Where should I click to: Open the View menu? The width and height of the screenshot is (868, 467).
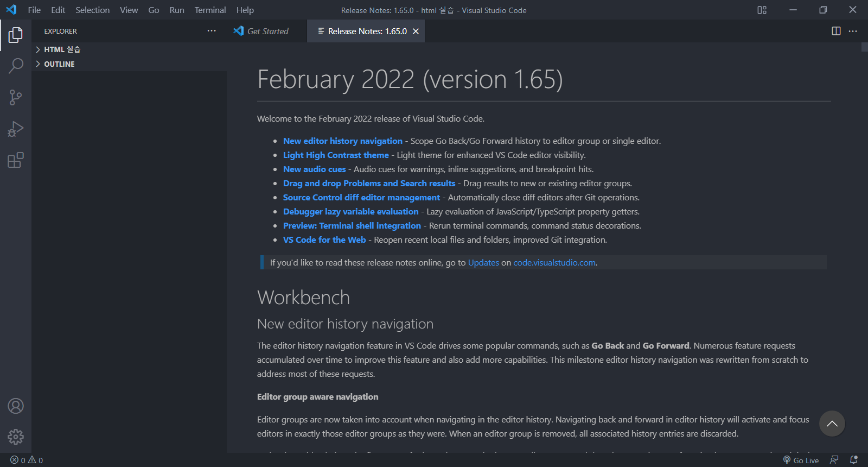[129, 10]
